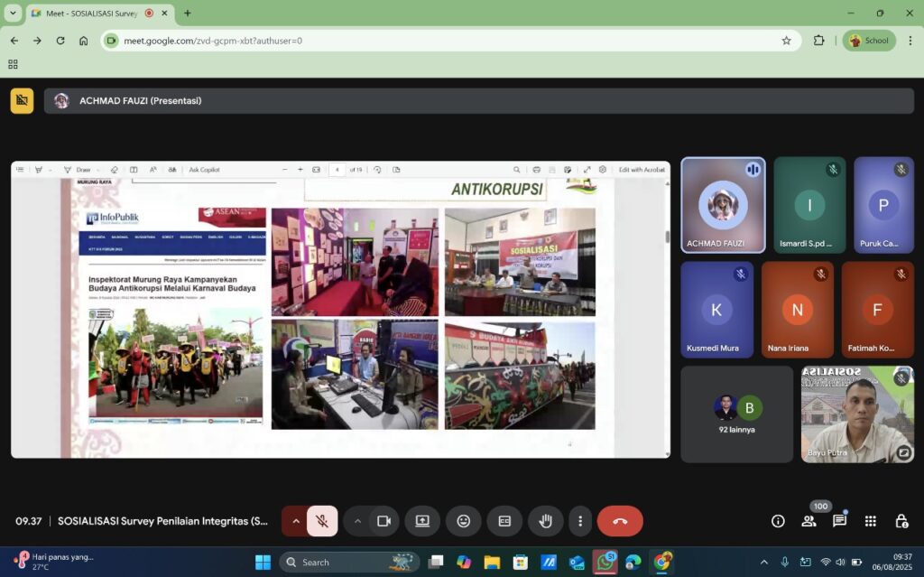Open a new browser tab
Viewport: 924px width, 577px height.
188,14
